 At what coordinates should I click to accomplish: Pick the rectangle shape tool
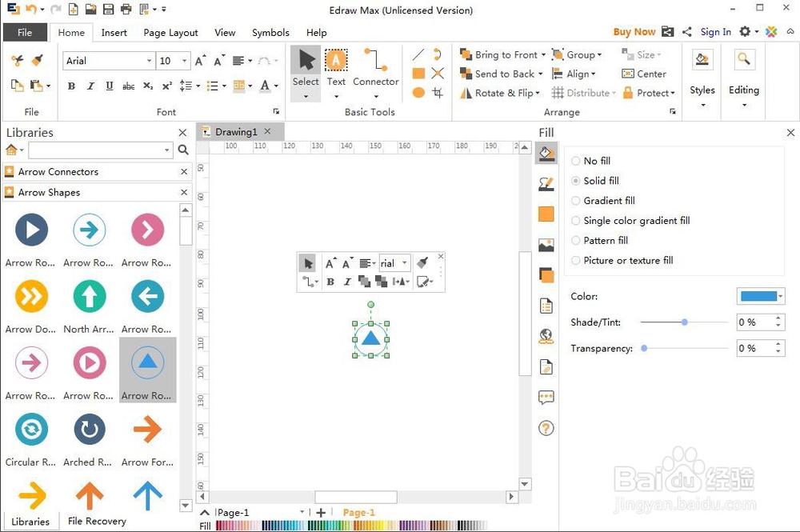coord(418,74)
